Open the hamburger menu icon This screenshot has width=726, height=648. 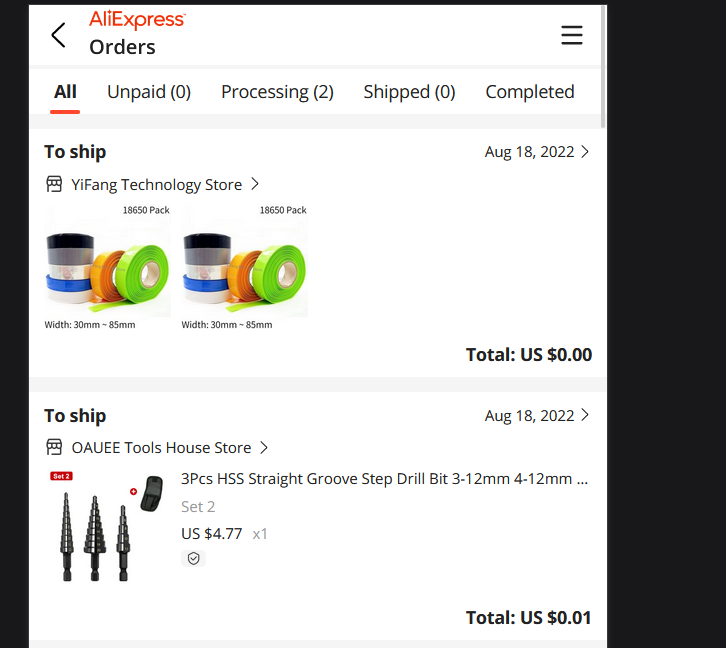tap(572, 35)
